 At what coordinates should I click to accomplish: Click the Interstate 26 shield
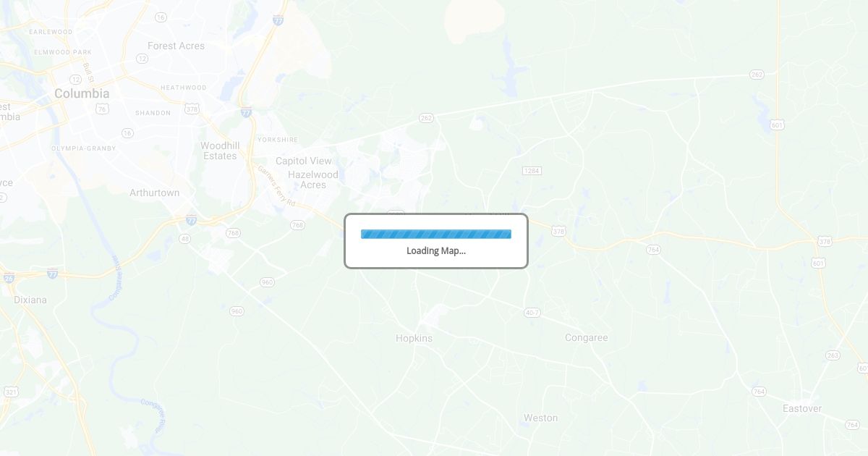coord(9,277)
